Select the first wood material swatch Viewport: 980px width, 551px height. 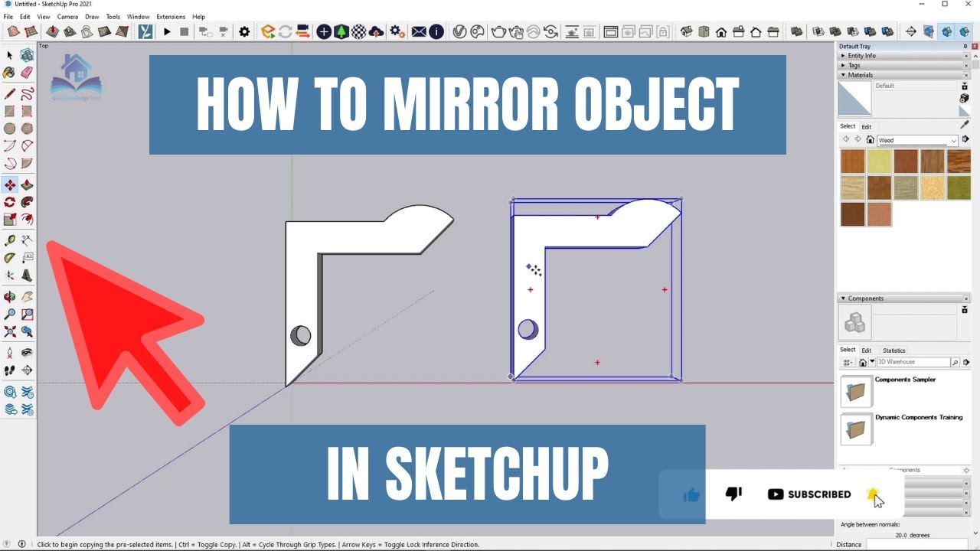point(852,161)
